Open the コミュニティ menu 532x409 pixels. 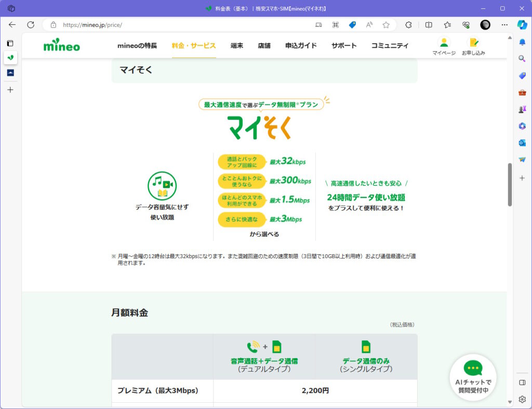click(390, 45)
